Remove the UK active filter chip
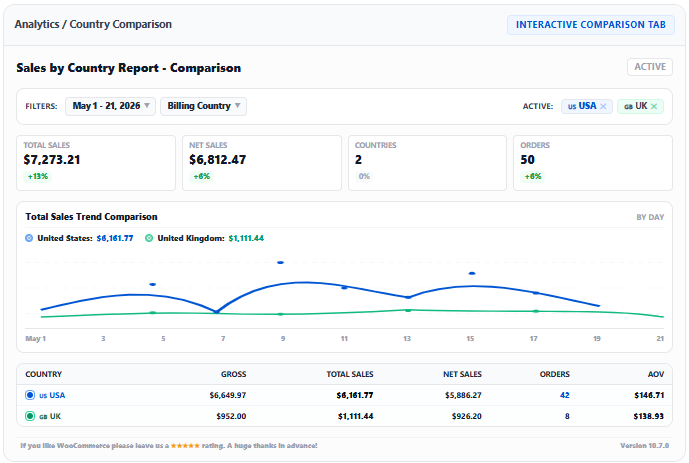689x463 pixels. pos(654,106)
